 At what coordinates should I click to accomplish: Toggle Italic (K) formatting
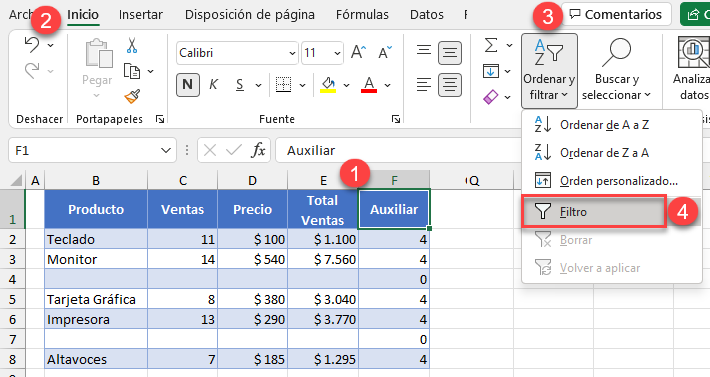coord(213,85)
